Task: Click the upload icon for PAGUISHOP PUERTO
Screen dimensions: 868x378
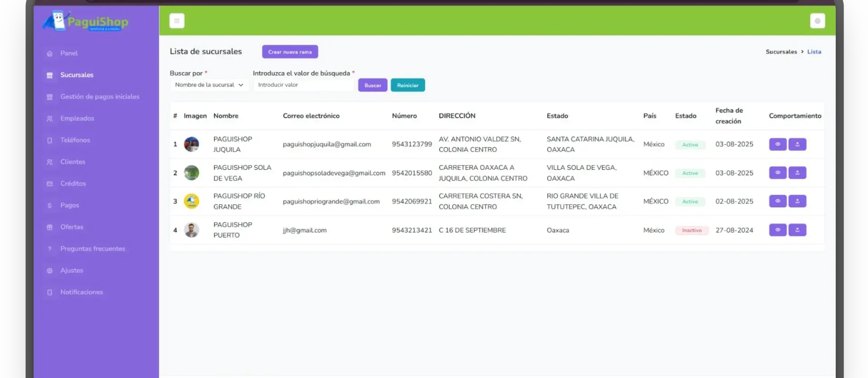Action: pos(797,230)
